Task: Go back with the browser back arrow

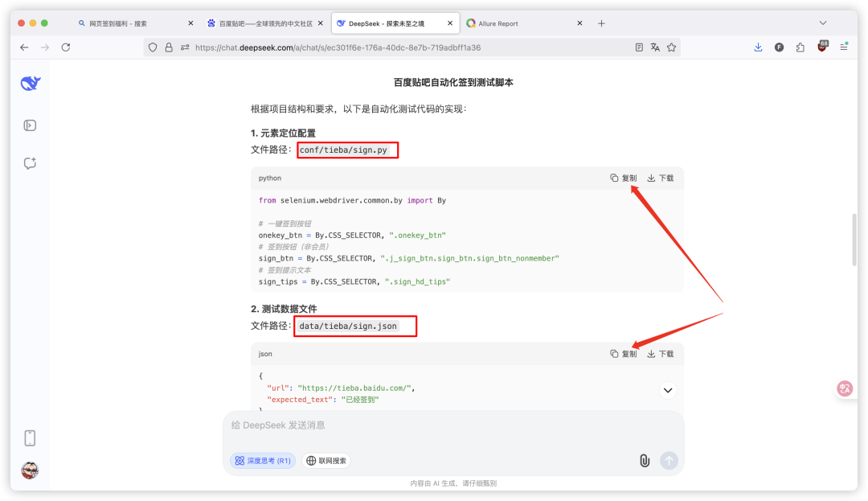Action: coord(24,47)
